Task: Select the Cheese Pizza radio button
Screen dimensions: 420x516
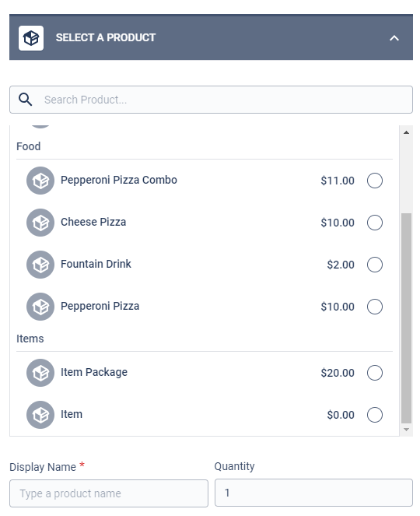Action: point(375,223)
